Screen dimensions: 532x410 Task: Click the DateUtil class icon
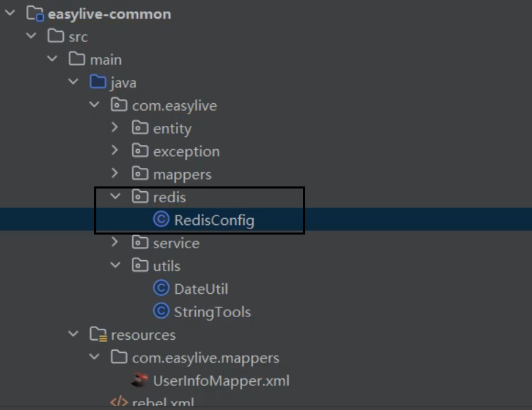pos(162,289)
